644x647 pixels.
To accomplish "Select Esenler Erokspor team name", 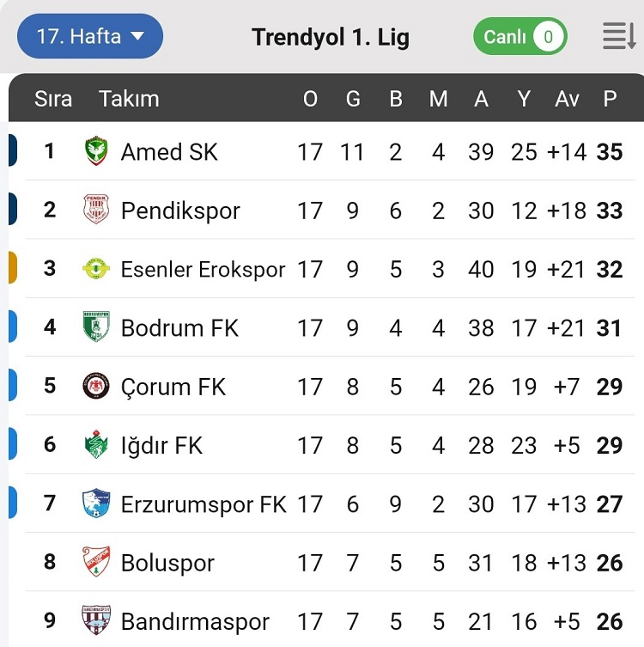I will click(203, 269).
